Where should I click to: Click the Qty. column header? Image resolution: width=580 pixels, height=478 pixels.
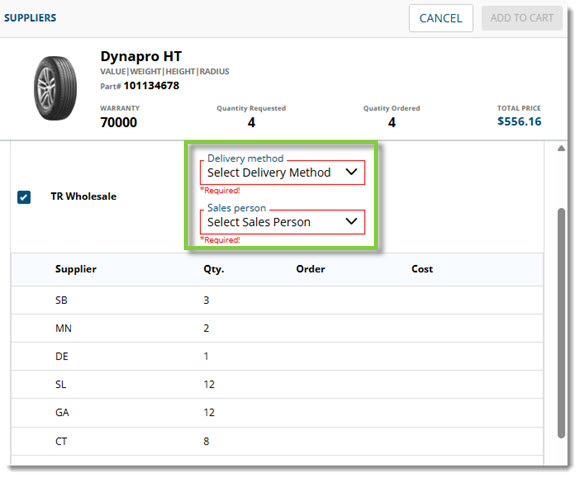[x=214, y=269]
